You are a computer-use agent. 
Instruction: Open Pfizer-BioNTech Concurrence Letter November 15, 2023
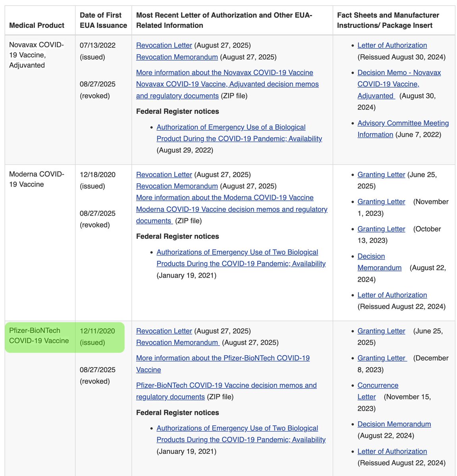pos(378,391)
